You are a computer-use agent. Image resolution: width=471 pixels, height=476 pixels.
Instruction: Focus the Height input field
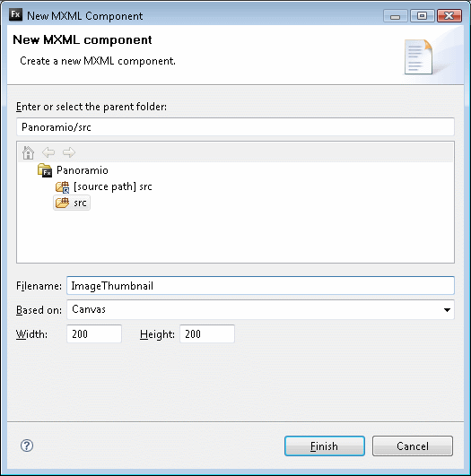pos(207,334)
